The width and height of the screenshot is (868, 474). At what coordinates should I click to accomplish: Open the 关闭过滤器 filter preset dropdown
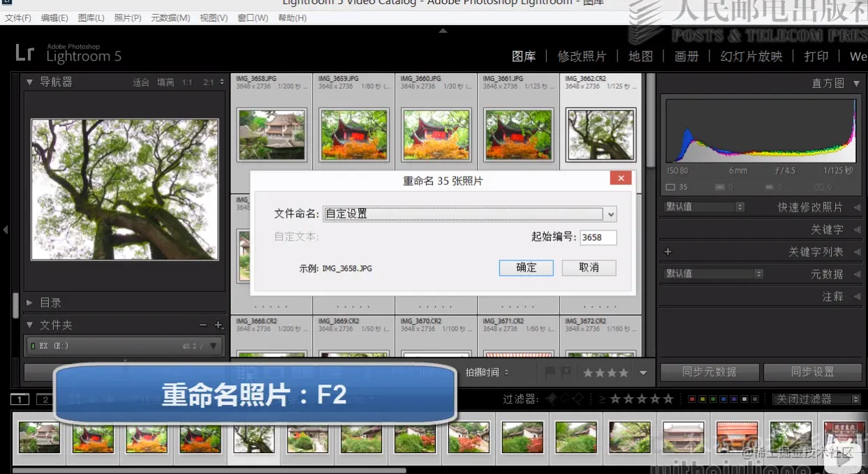(x=817, y=399)
